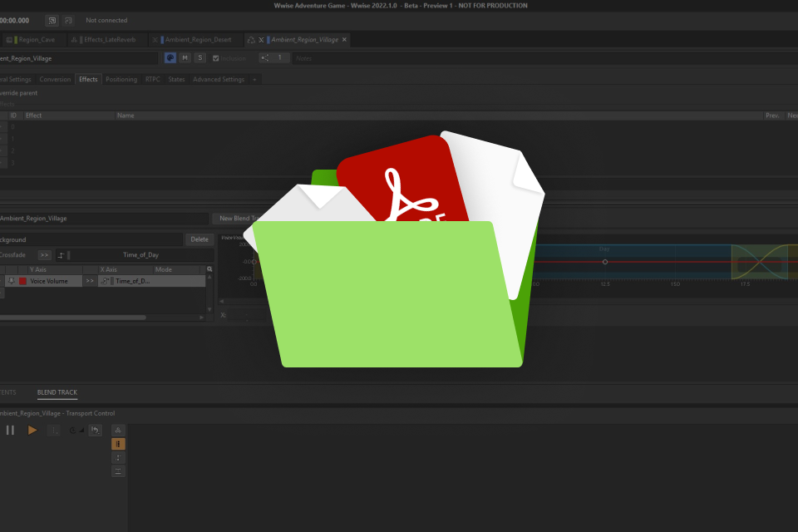The height and width of the screenshot is (532, 798).
Task: Click the curve control point on the red line
Action: point(605,262)
